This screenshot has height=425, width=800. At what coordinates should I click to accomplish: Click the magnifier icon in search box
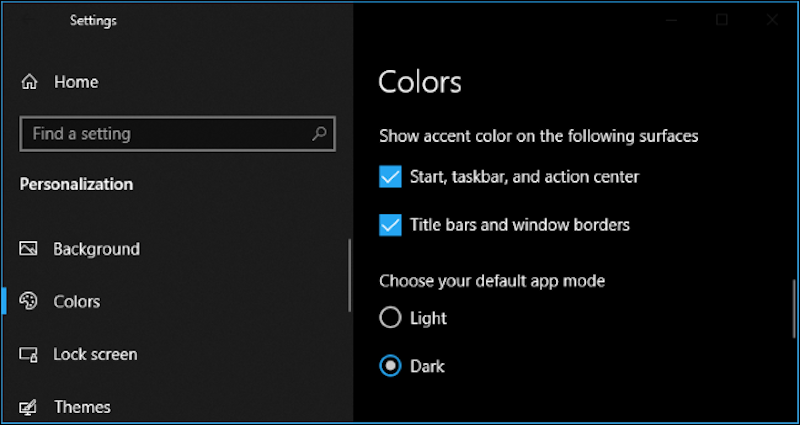[319, 134]
